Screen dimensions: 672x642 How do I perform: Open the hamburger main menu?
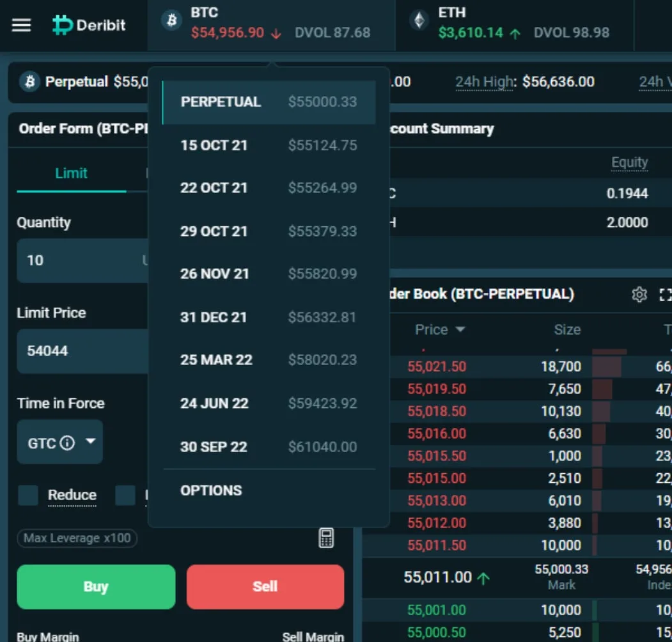21,26
